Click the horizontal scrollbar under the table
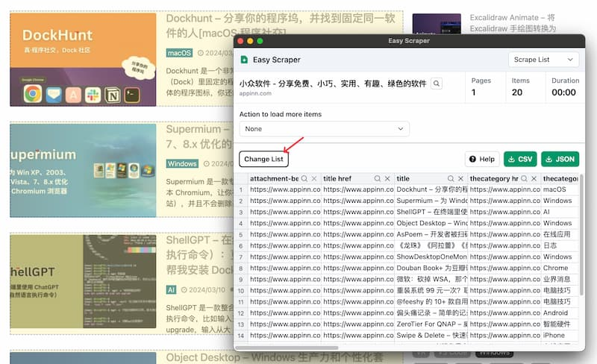Viewport: 597px width, 364px height. pyautogui.click(x=288, y=348)
